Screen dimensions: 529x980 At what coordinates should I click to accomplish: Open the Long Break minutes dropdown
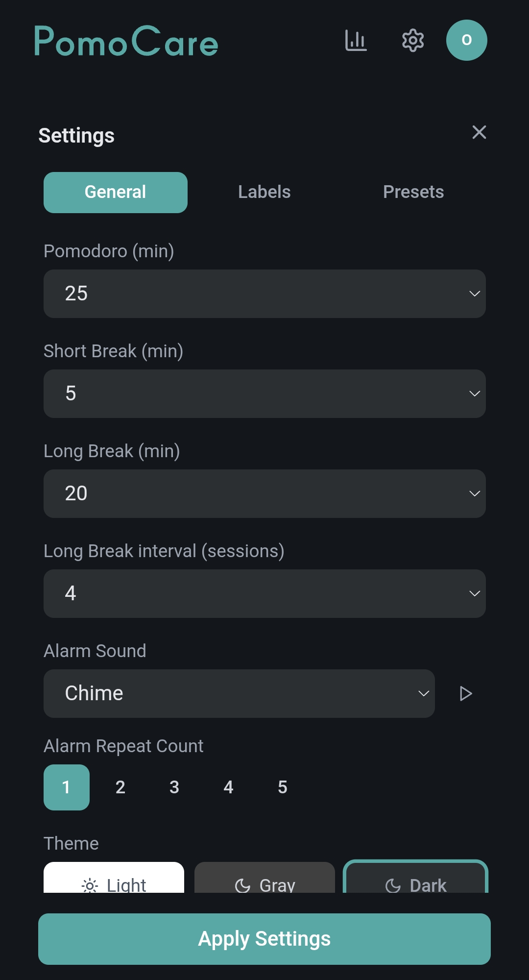click(x=264, y=493)
